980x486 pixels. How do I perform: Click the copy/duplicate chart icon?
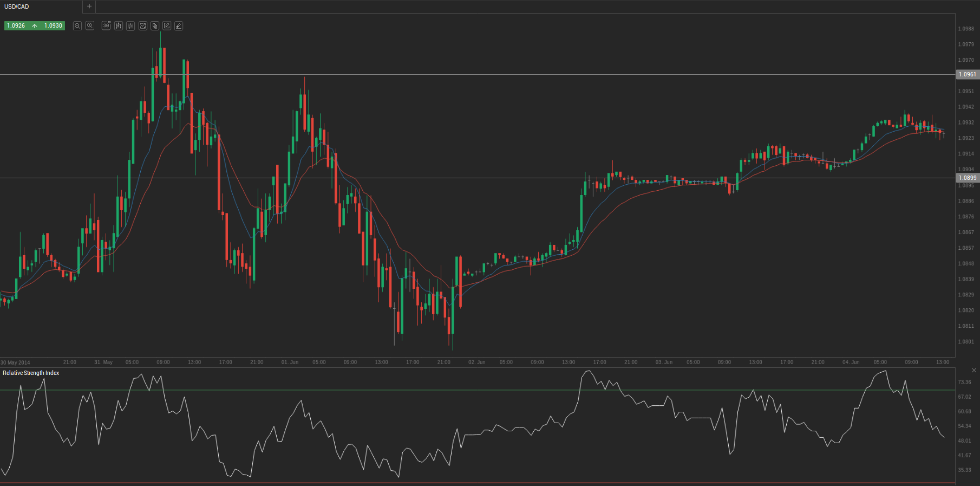point(155,25)
